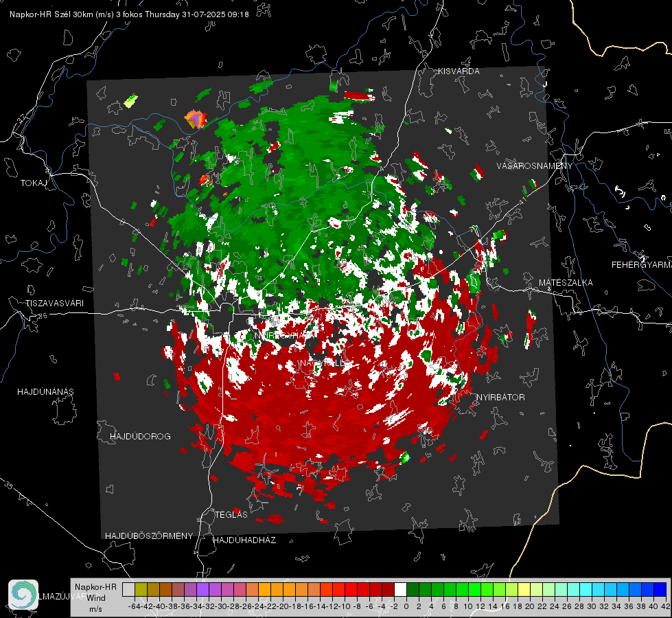This screenshot has width=672, height=618.
Task: Select the TÉGLÁS town label
Action: (x=231, y=515)
